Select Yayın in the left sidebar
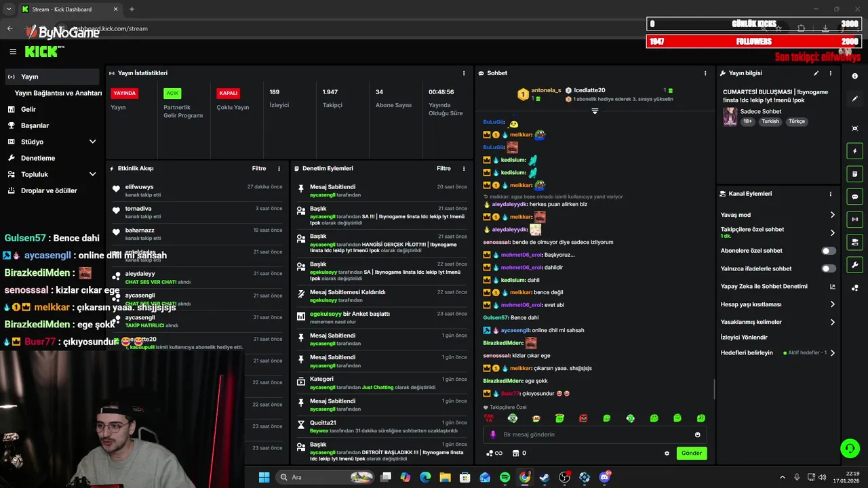 coord(52,77)
